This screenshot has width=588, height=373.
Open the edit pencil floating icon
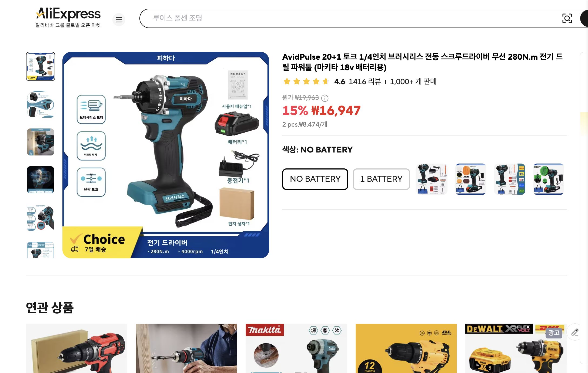point(575,332)
